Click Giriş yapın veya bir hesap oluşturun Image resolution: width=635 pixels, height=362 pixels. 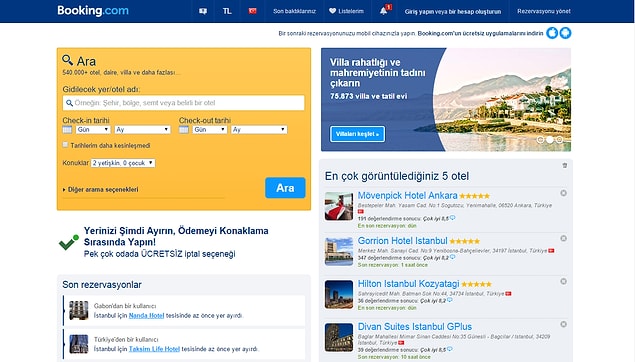tap(453, 11)
